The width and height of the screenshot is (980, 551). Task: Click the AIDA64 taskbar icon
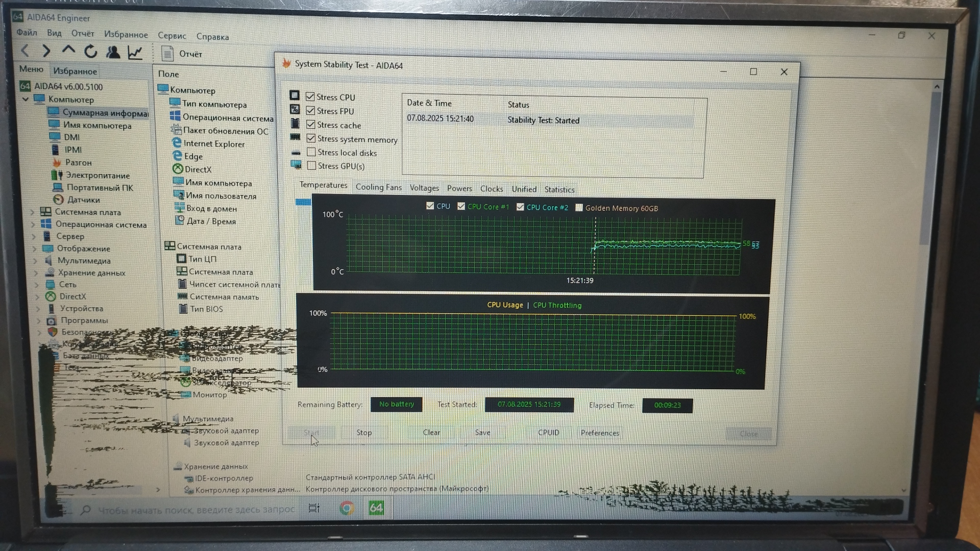376,508
